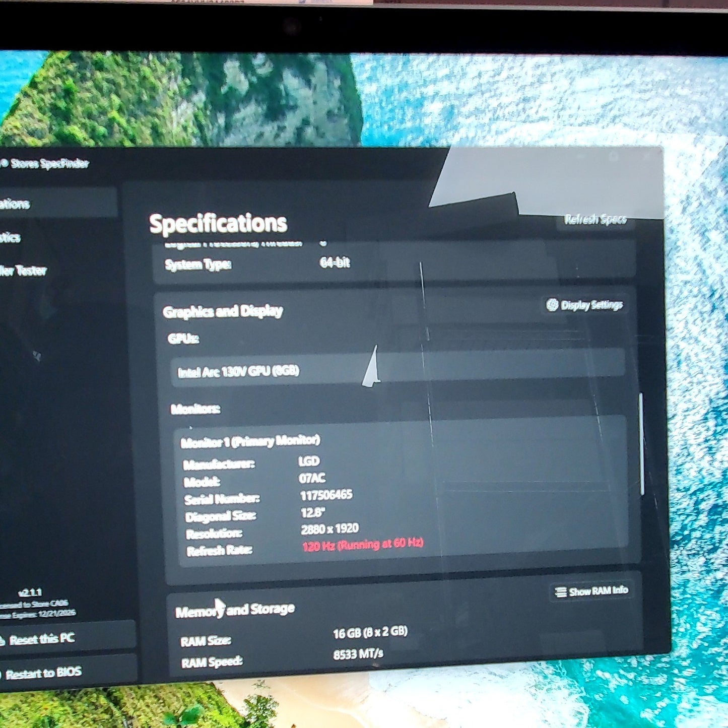Click the serial number 117506465

[326, 495]
